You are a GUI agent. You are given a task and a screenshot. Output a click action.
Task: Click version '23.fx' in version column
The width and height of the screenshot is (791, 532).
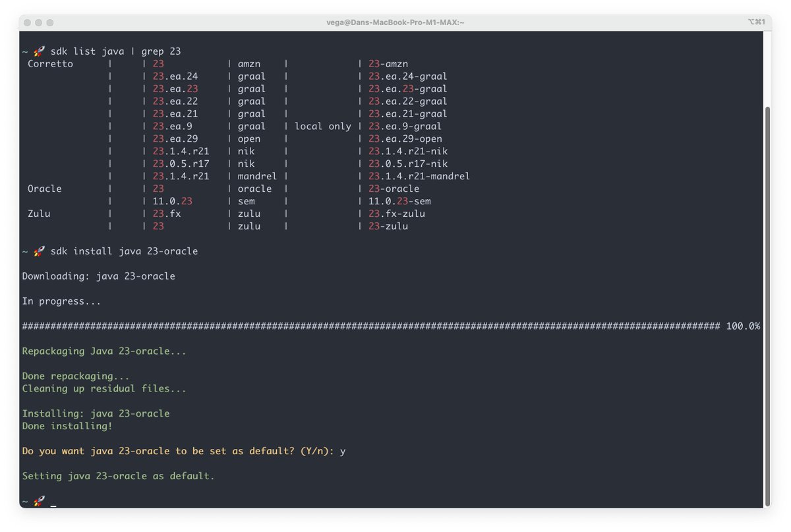pos(167,214)
